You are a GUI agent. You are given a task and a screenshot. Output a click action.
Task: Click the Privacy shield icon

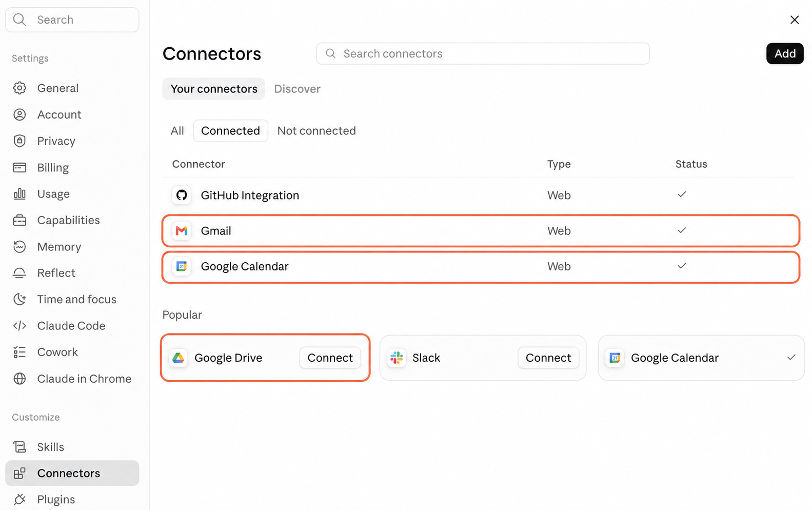coord(19,141)
